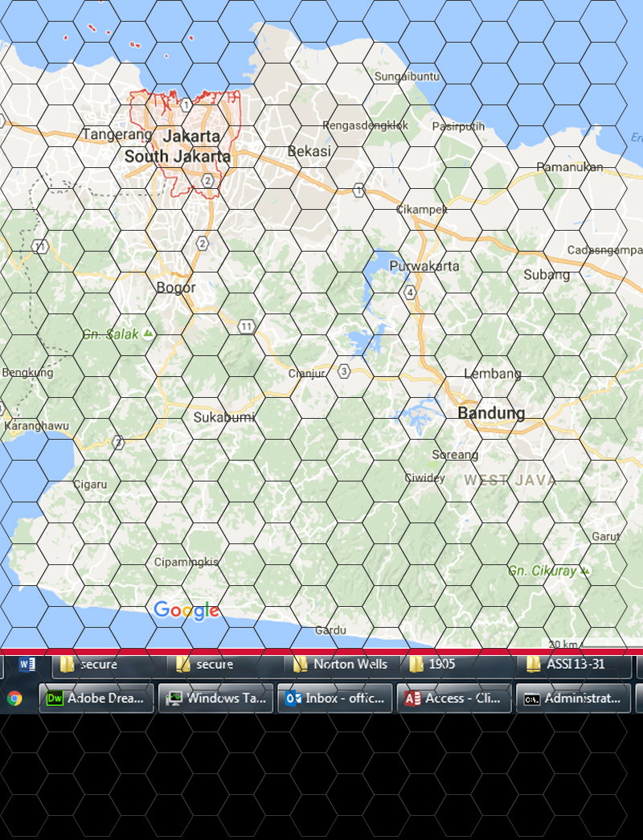
Task: Click the 20 km map scale
Action: [563, 644]
